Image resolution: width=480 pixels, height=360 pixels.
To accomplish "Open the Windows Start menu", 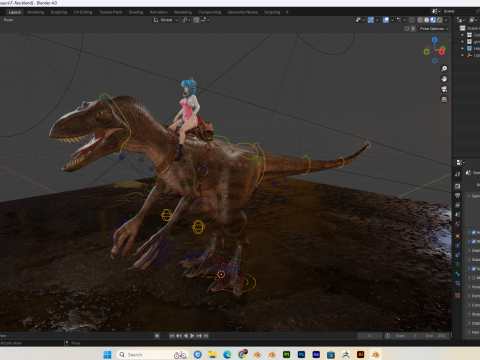I will tap(107, 355).
